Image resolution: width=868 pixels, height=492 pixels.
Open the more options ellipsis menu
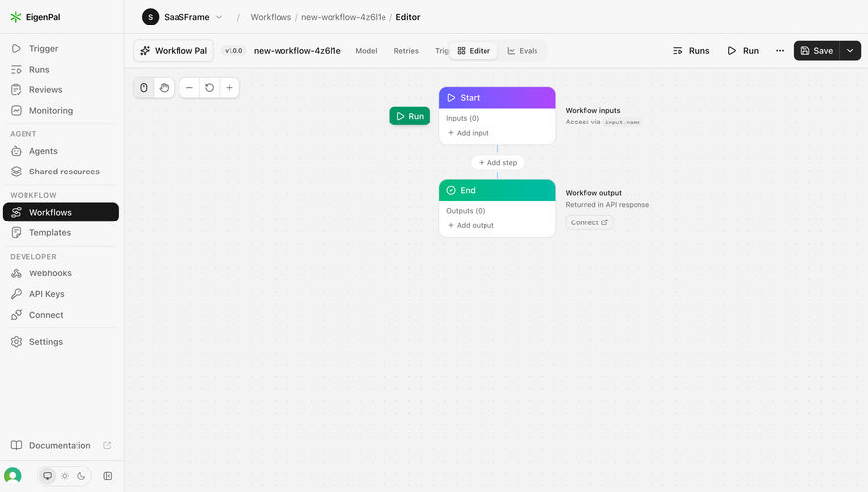(x=780, y=50)
